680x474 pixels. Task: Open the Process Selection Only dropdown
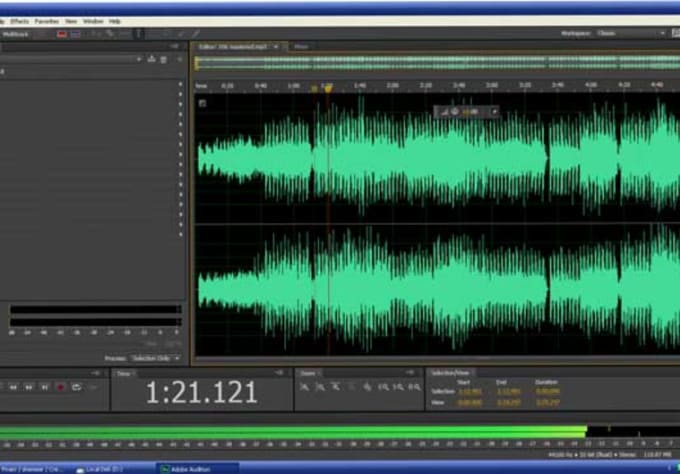coord(156,359)
